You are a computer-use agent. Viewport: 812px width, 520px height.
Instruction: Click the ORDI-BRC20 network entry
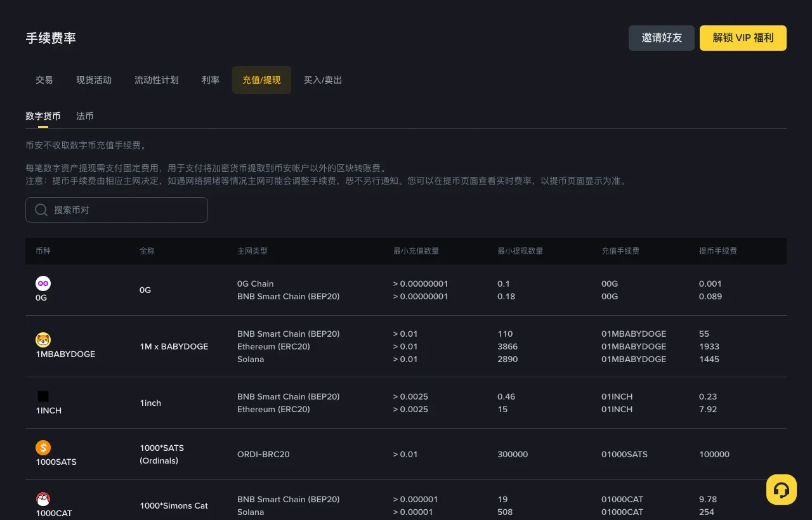[263, 454]
